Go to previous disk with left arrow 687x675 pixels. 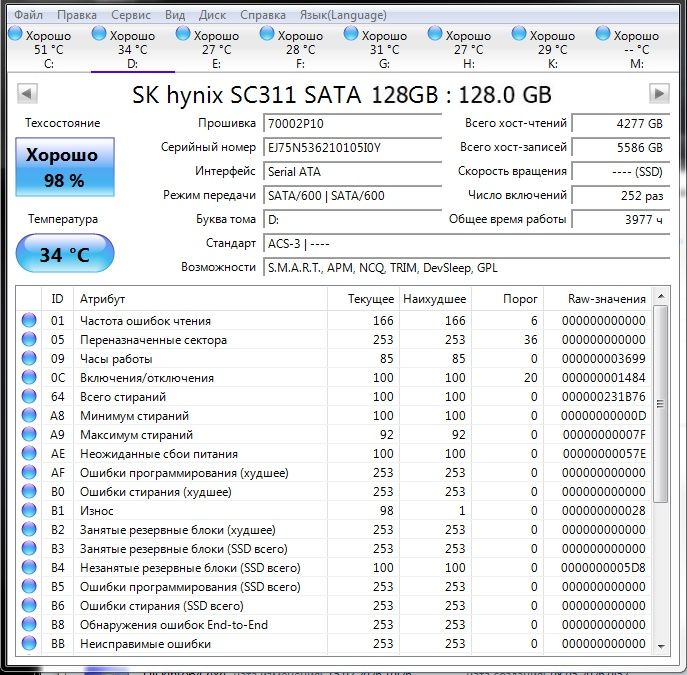pyautogui.click(x=27, y=93)
